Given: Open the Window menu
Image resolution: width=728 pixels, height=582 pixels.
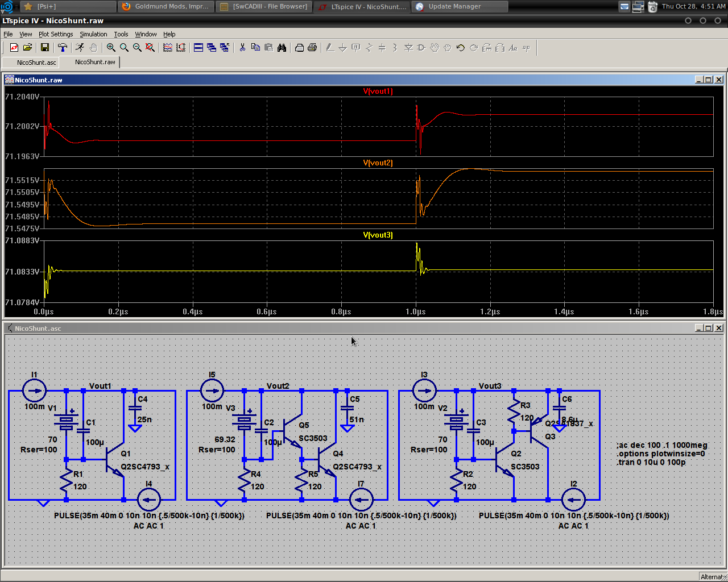Looking at the screenshot, I should pos(146,34).
